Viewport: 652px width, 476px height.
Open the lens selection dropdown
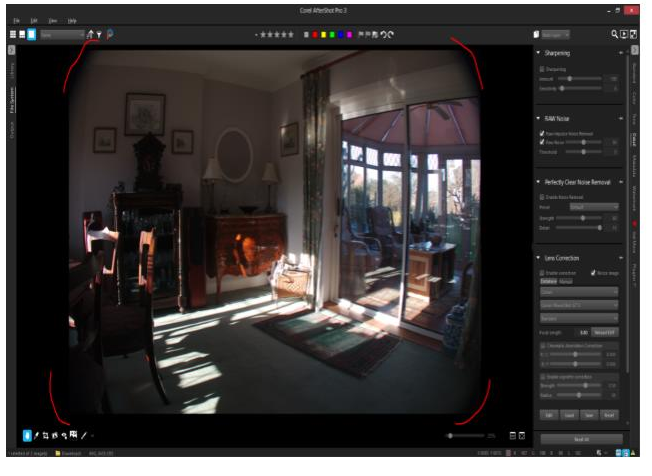coord(579,318)
